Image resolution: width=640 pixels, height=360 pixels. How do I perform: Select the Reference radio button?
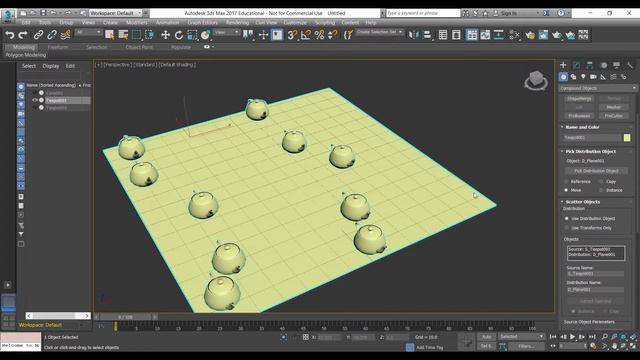tap(567, 181)
